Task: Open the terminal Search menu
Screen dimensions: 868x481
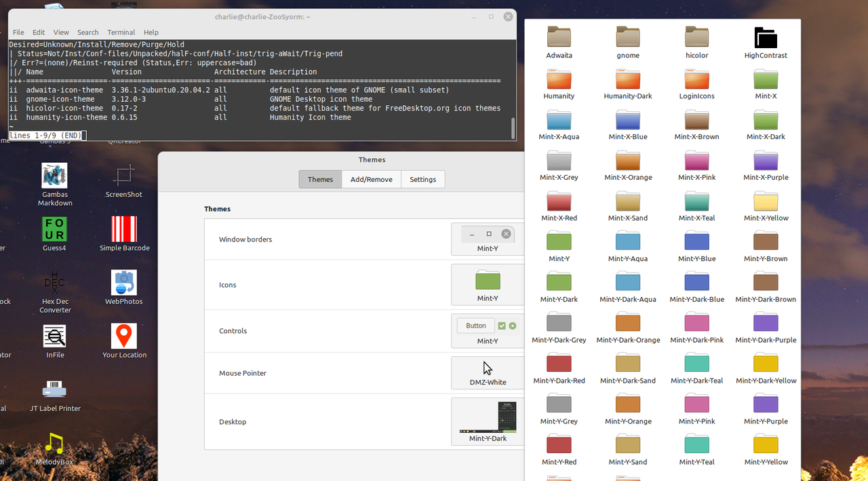Action: click(x=87, y=32)
